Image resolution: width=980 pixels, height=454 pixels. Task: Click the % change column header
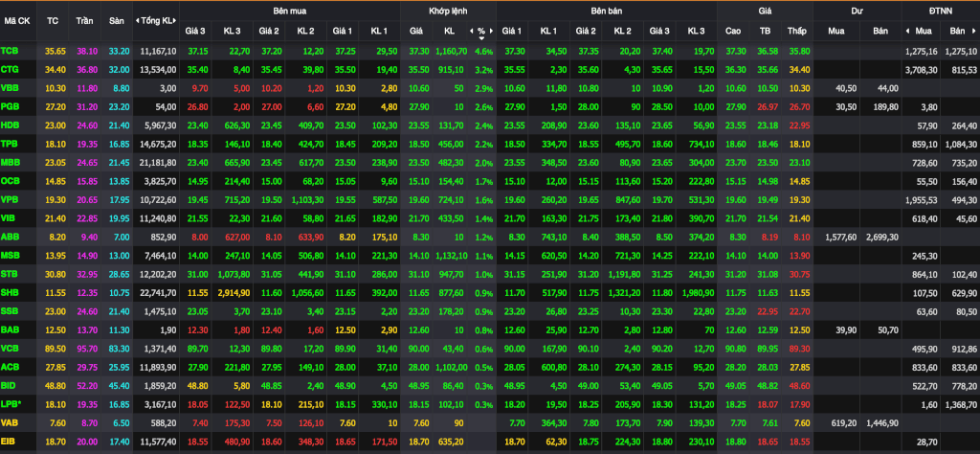tap(481, 30)
